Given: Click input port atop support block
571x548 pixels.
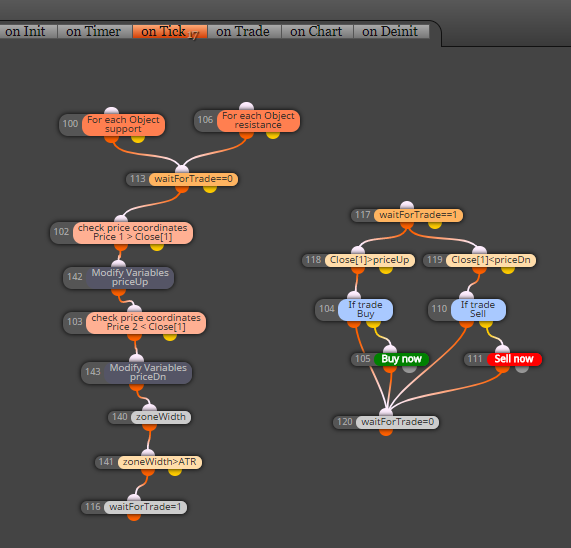Looking at the screenshot, I should pyautogui.click(x=111, y=111).
